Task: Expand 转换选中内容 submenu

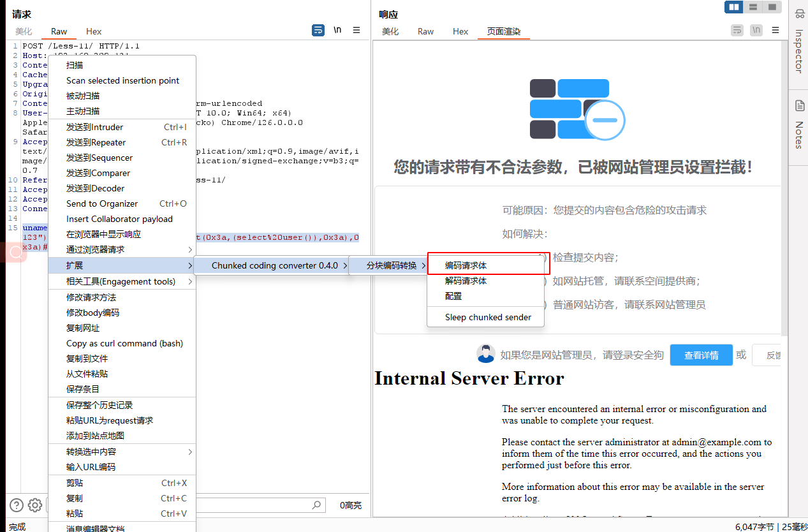Action: point(121,452)
